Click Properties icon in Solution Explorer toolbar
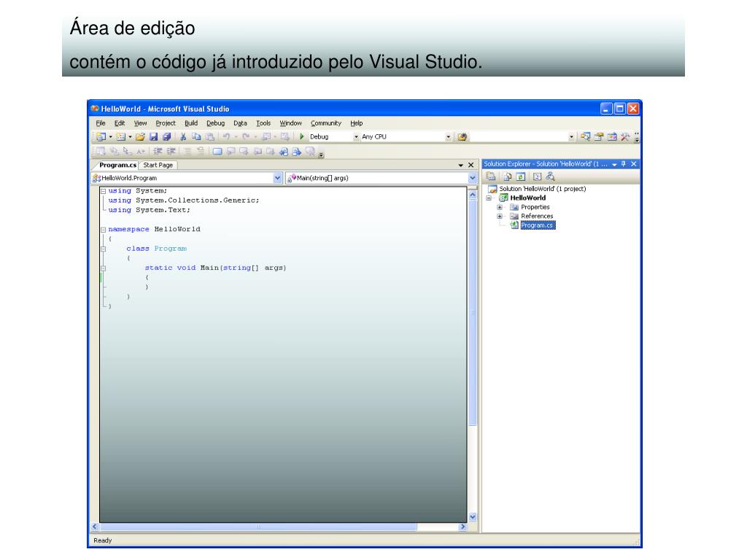The width and height of the screenshot is (747, 560). 491,176
